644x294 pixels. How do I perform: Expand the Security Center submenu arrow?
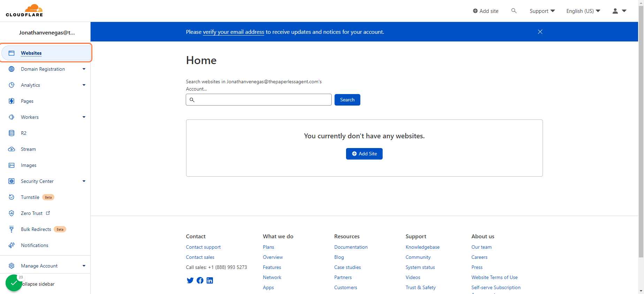[84, 181]
